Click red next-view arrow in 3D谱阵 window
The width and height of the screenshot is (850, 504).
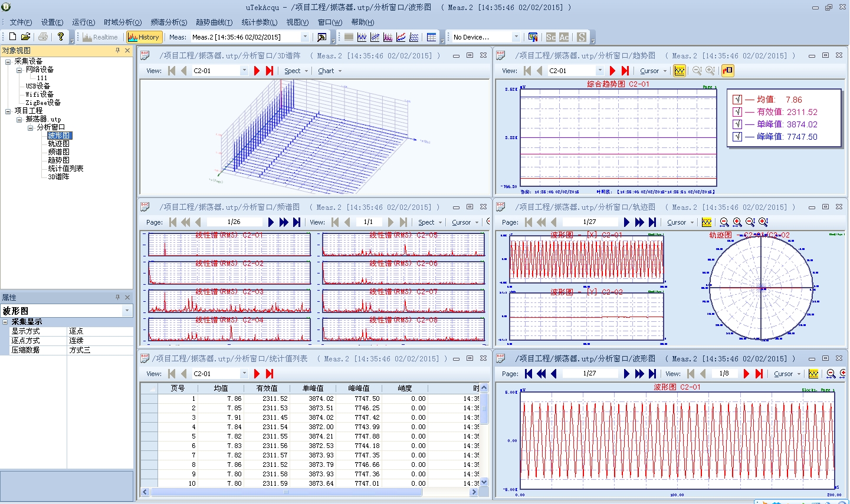[x=257, y=71]
